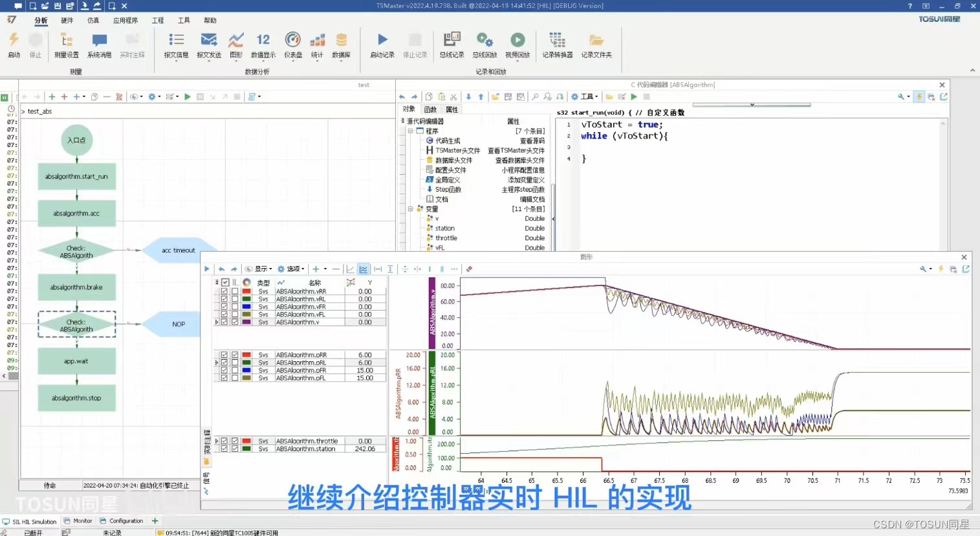This screenshot has width=980, height=536.
Task: Select the throttle variable in the object tree
Action: pos(446,238)
